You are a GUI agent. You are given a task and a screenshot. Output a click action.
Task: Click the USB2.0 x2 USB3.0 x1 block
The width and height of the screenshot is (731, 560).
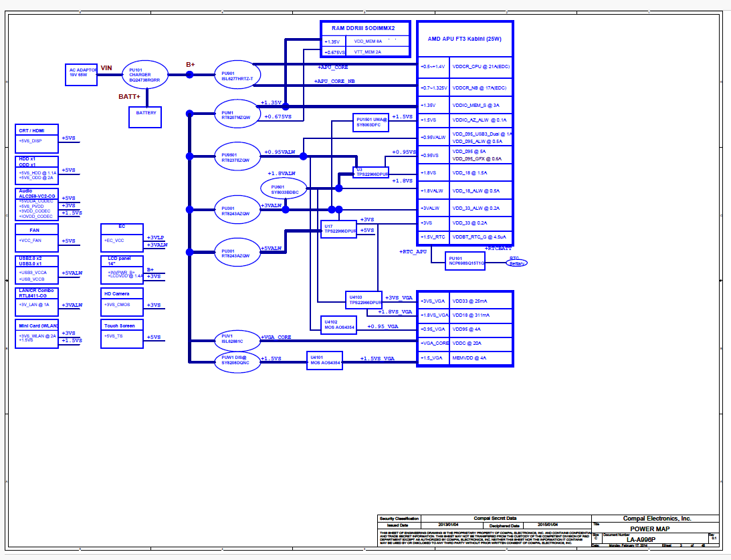tap(36, 270)
